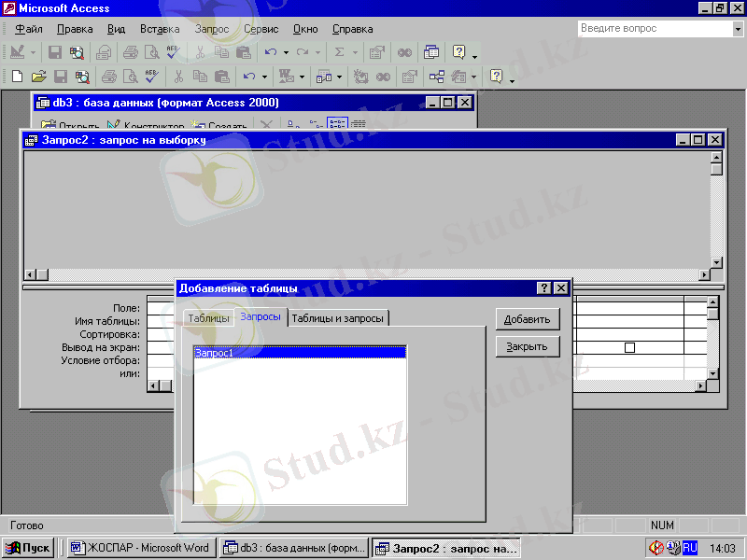
Task: Click the Database window icon in top toolbar
Action: coord(431,53)
